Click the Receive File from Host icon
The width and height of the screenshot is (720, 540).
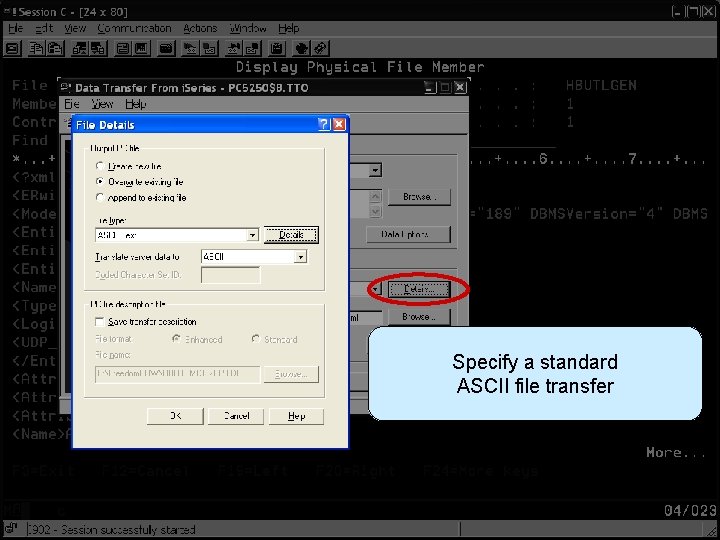tap(98, 48)
